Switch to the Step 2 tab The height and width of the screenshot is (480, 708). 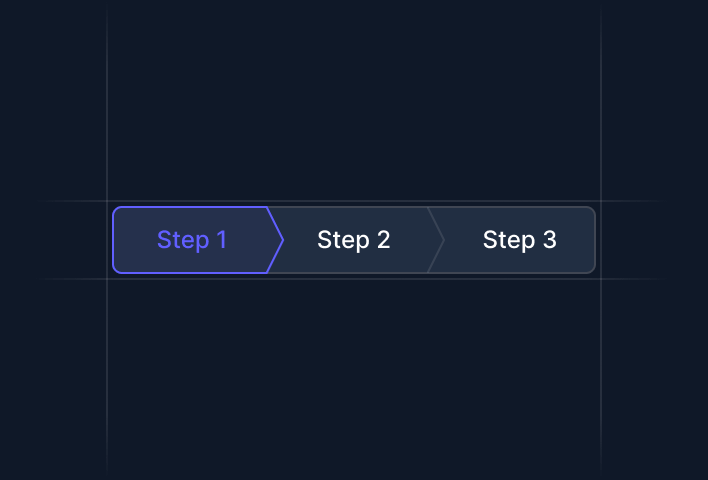click(x=353, y=240)
